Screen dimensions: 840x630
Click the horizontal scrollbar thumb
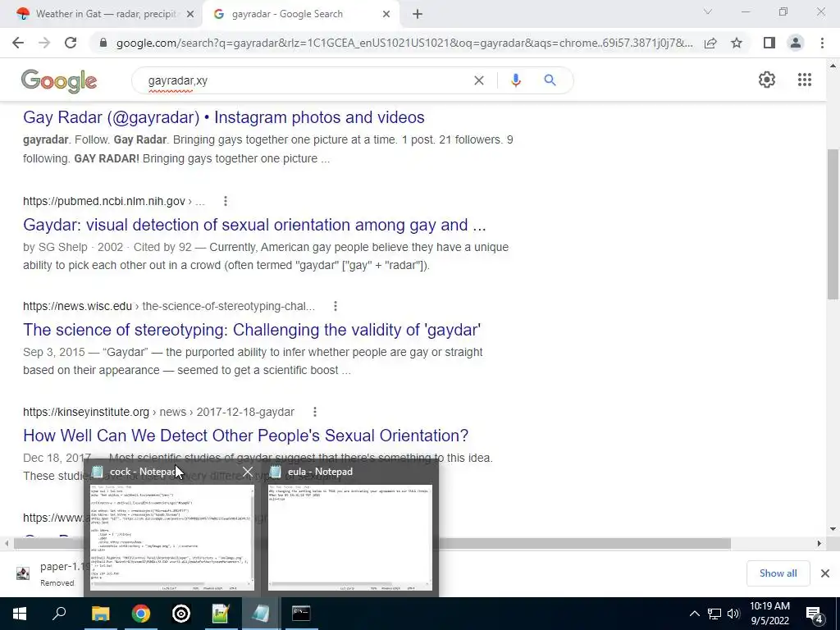(x=372, y=544)
